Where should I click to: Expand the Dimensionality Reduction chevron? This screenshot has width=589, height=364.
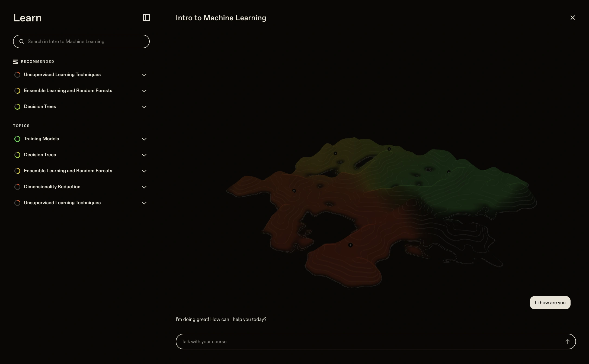(144, 187)
